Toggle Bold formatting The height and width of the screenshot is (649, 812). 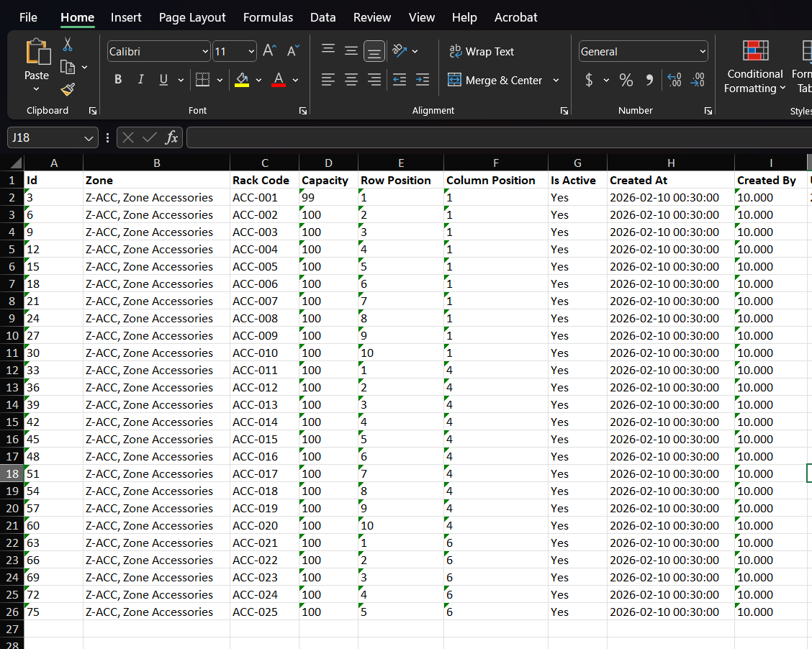(118, 80)
